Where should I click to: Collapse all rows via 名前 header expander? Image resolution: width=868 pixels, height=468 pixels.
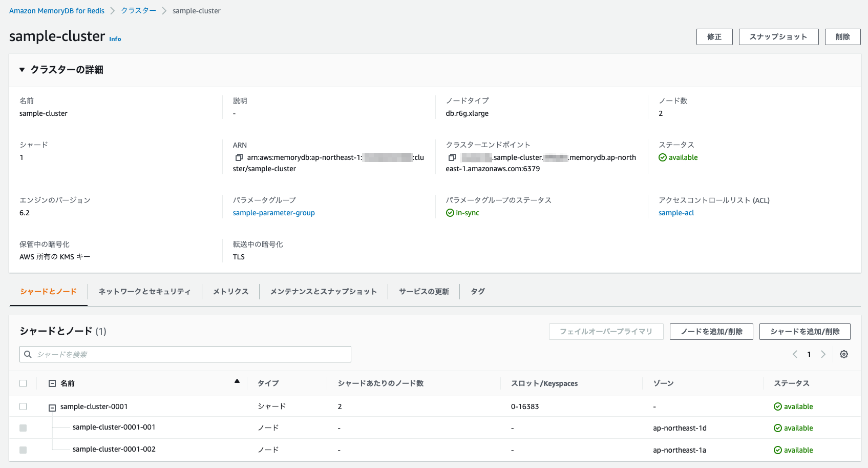tap(52, 383)
